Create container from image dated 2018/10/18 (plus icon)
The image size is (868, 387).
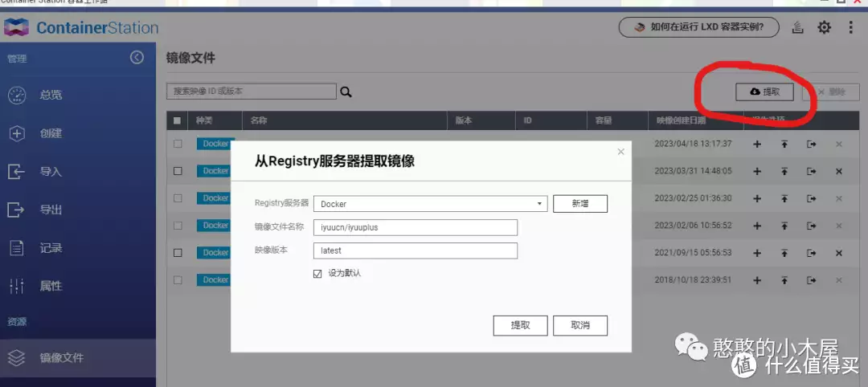(x=757, y=280)
